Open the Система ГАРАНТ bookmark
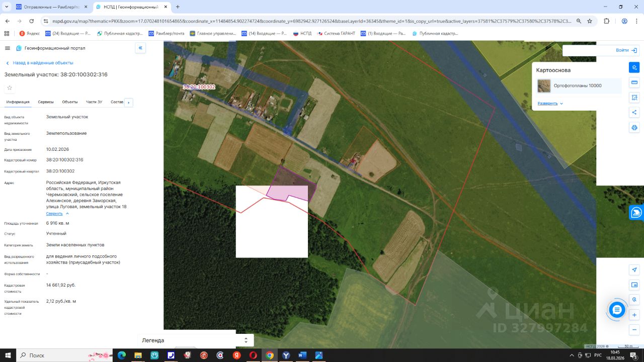This screenshot has height=362, width=644. tap(336, 34)
